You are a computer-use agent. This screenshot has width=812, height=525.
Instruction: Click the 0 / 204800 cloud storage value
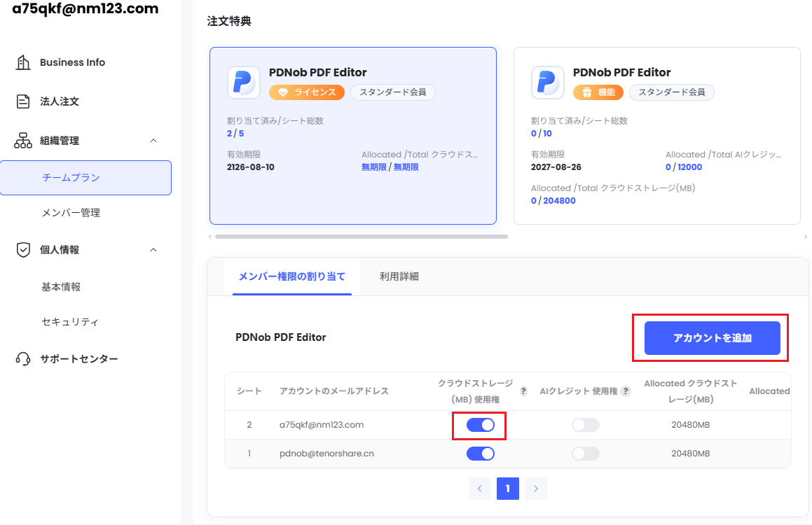[553, 201]
